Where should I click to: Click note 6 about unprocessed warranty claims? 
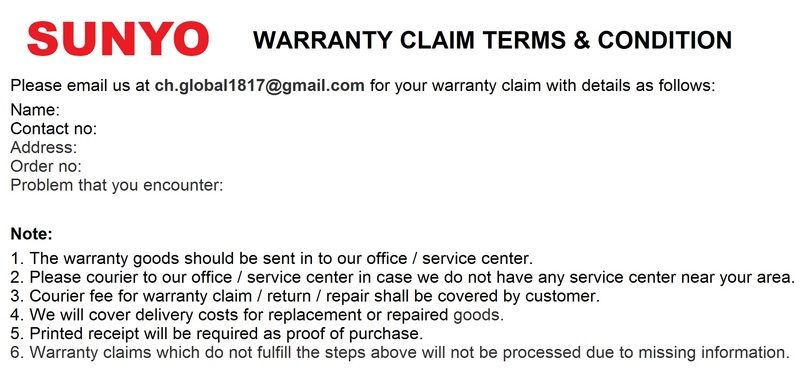(400, 353)
